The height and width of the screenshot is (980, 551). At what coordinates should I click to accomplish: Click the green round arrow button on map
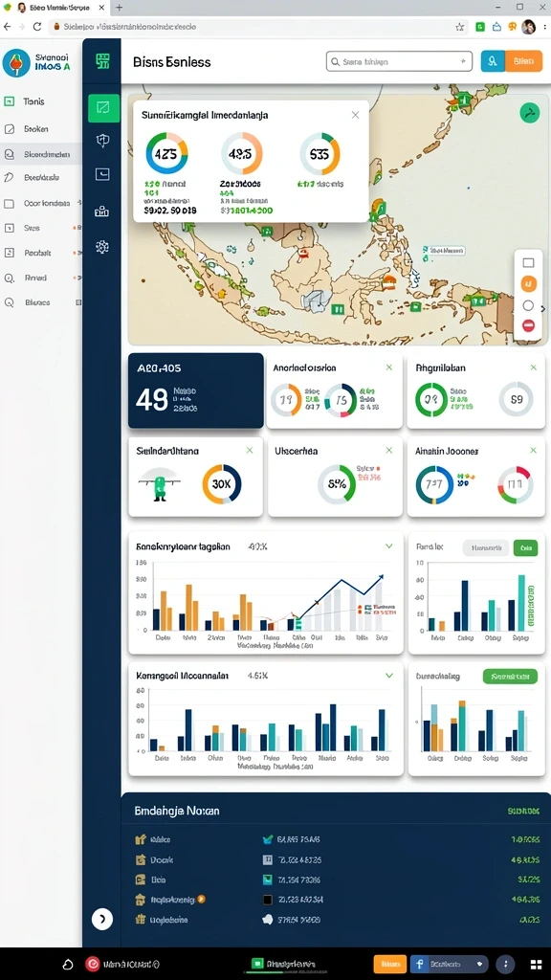coord(530,113)
